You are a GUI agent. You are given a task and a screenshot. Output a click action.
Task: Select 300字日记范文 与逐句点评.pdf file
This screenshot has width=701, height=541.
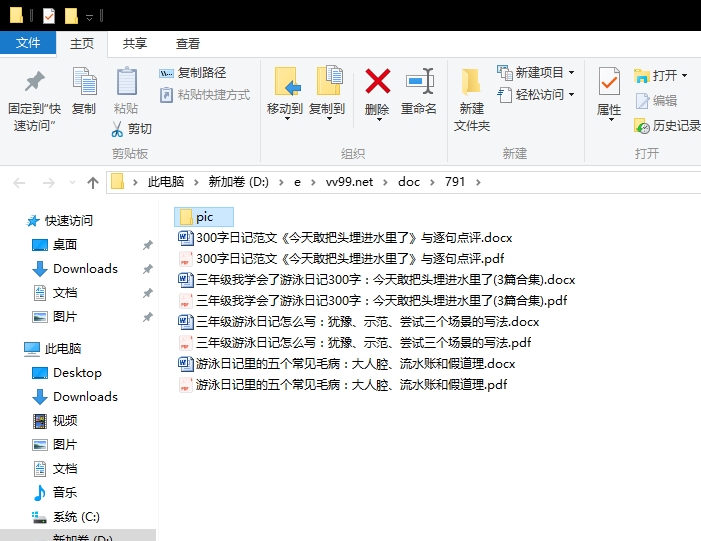[x=341, y=258]
